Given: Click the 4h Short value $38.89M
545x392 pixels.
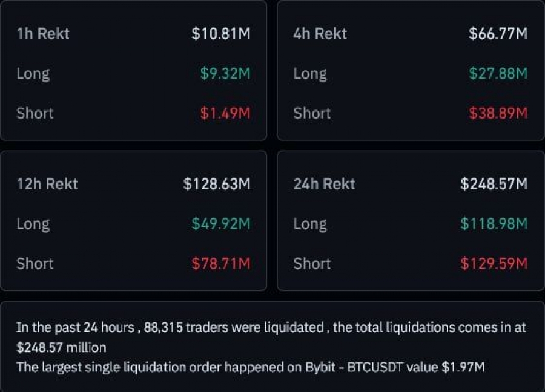Looking at the screenshot, I should tap(498, 113).
